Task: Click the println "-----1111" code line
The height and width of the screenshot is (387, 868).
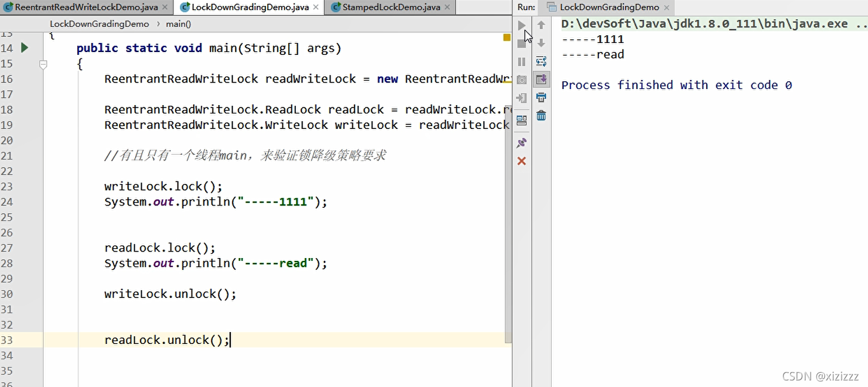Action: point(216,202)
